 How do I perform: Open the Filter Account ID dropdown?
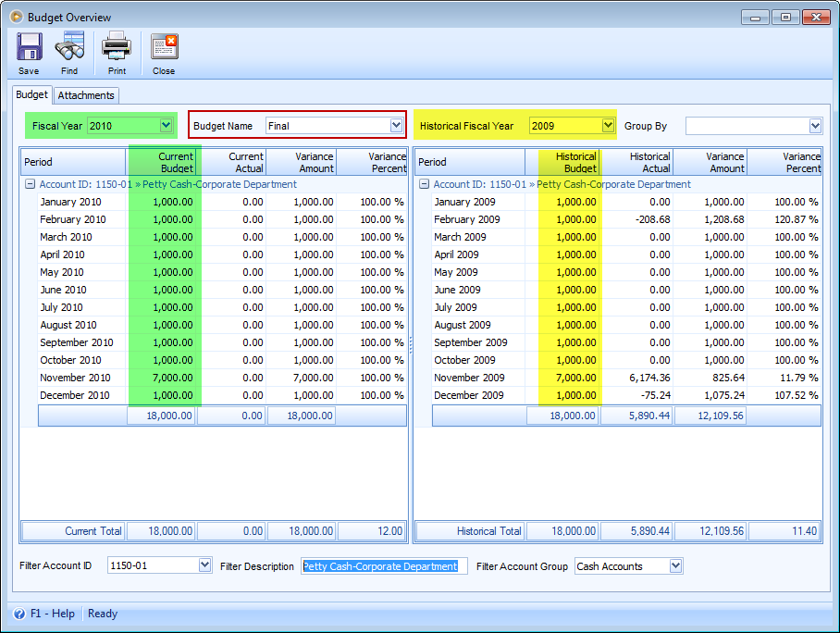coord(204,565)
